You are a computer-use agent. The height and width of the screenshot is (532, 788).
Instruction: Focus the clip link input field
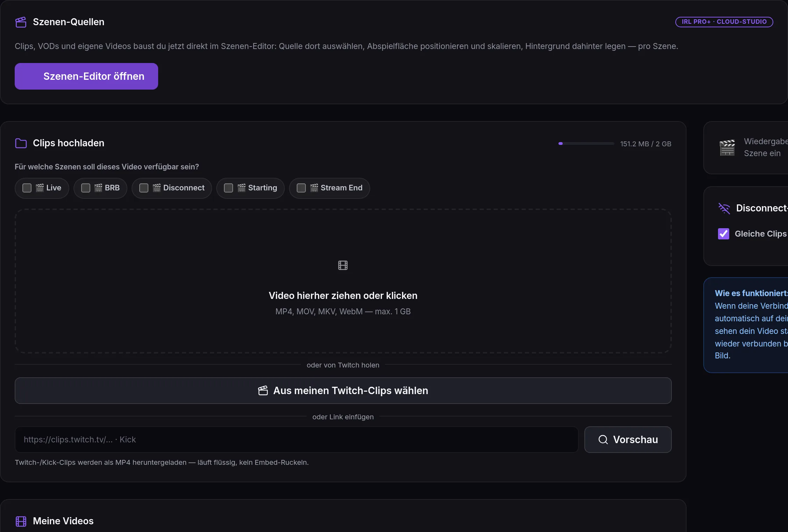(296, 440)
